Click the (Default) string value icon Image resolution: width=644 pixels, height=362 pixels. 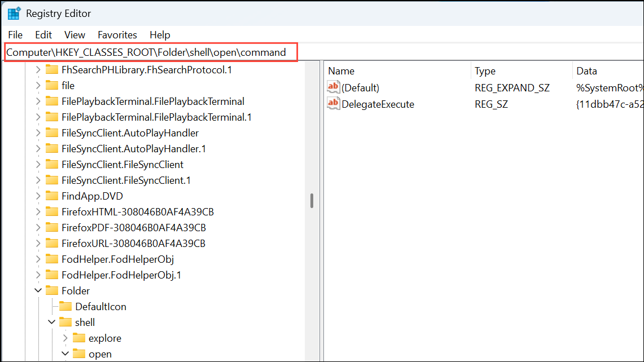(334, 87)
